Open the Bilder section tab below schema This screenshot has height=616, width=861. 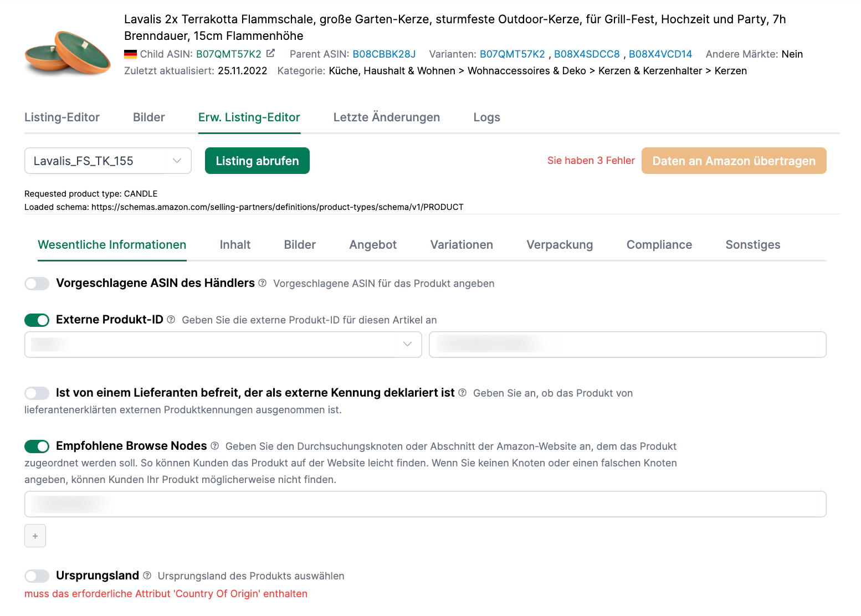[300, 245]
